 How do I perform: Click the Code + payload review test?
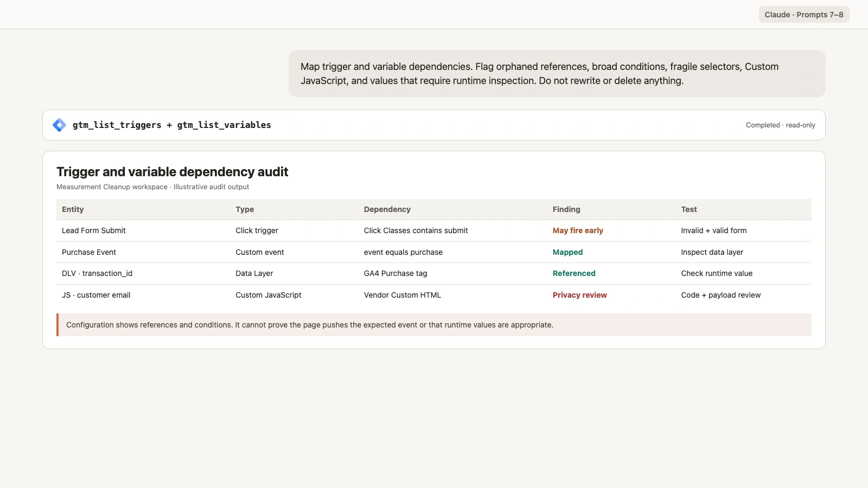click(x=721, y=295)
